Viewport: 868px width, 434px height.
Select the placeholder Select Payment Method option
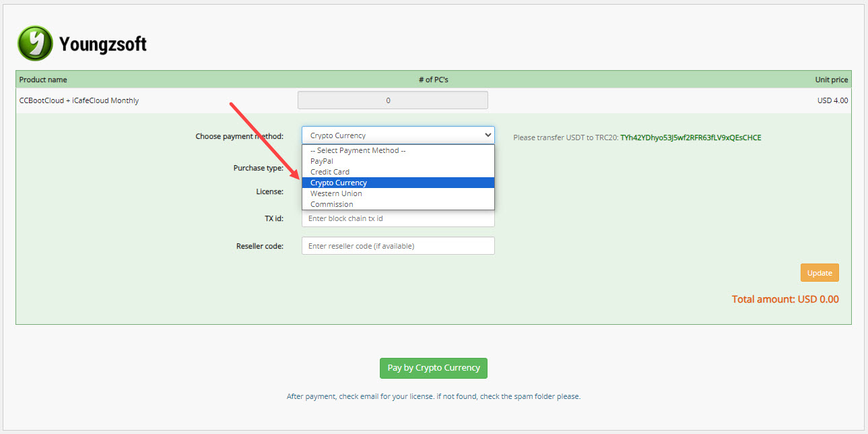[x=358, y=150]
